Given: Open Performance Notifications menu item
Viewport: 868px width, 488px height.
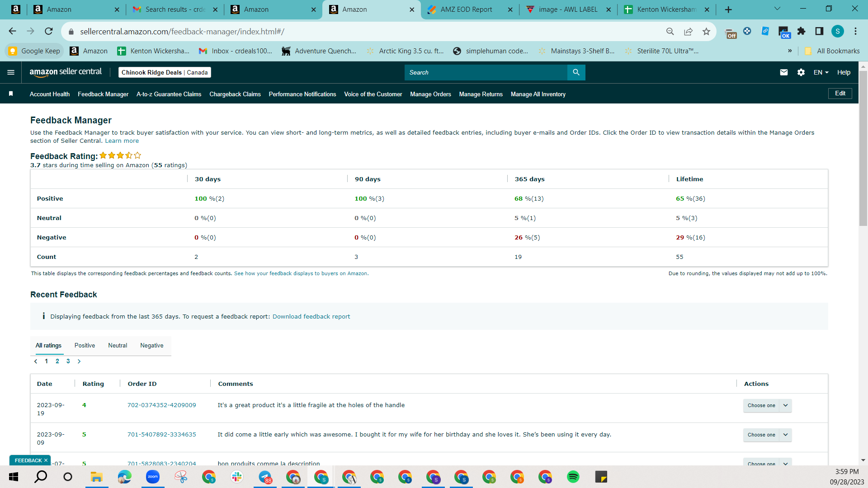Looking at the screenshot, I should pos(302,94).
